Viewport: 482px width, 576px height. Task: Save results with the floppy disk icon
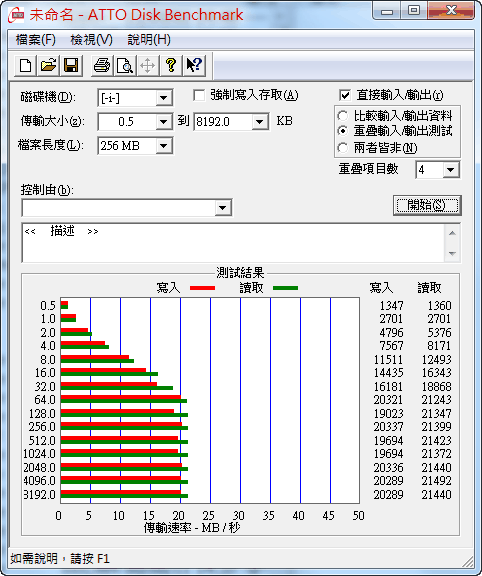click(71, 66)
